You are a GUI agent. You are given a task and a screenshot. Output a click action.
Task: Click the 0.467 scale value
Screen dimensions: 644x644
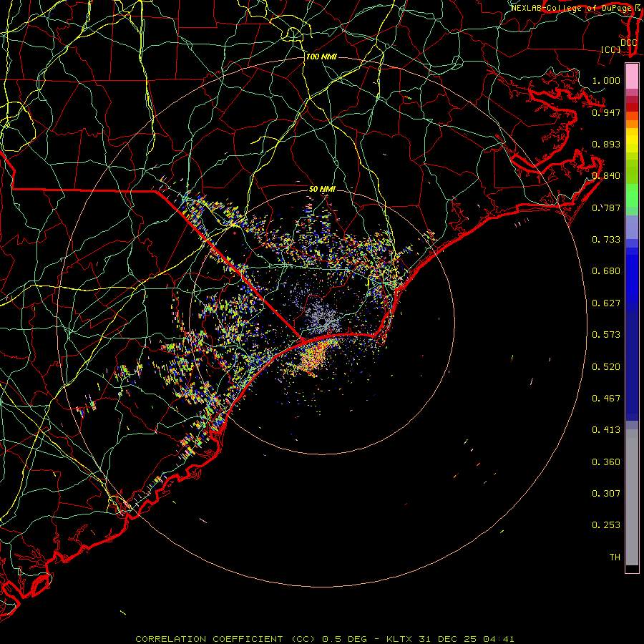click(x=606, y=398)
